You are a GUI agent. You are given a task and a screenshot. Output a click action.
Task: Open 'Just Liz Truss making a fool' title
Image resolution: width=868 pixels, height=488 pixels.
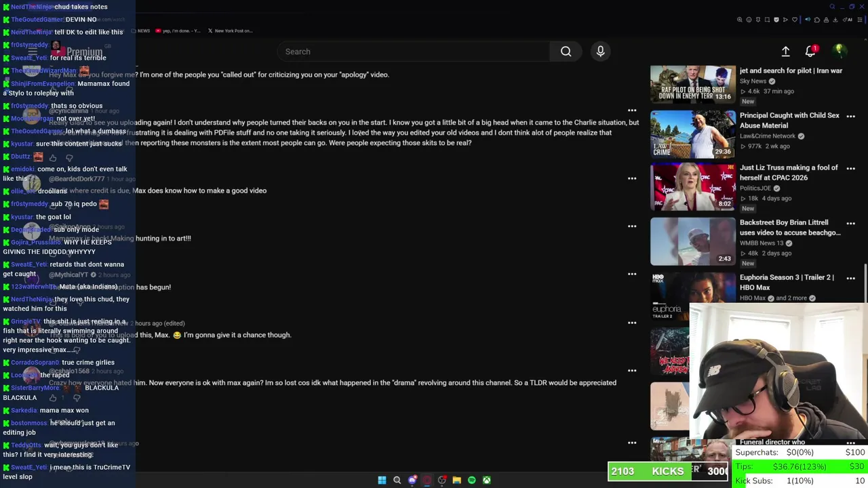pos(789,173)
